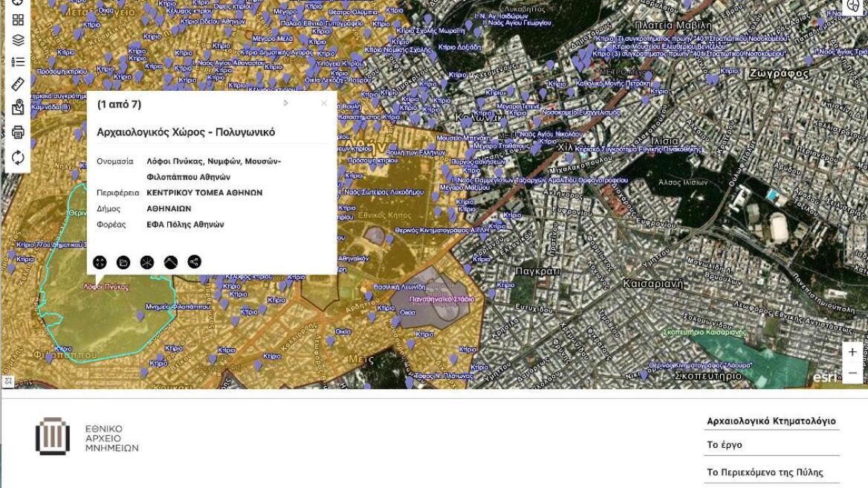
Task: Open Το Περιεχόμενο της Πύλης link
Action: tap(765, 472)
